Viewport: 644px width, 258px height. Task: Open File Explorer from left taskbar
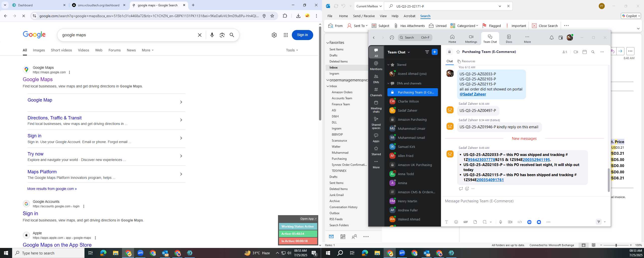[x=115, y=253]
